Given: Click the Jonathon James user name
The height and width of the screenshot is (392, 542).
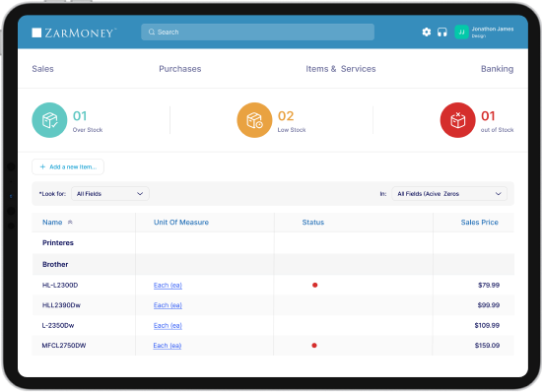Looking at the screenshot, I should (493, 29).
